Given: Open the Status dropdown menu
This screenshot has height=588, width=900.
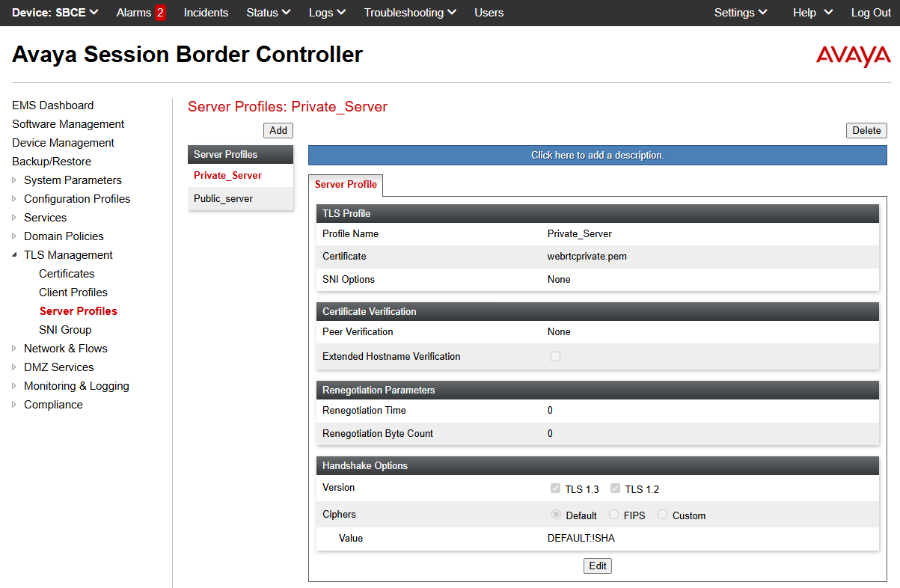Looking at the screenshot, I should 268,13.
